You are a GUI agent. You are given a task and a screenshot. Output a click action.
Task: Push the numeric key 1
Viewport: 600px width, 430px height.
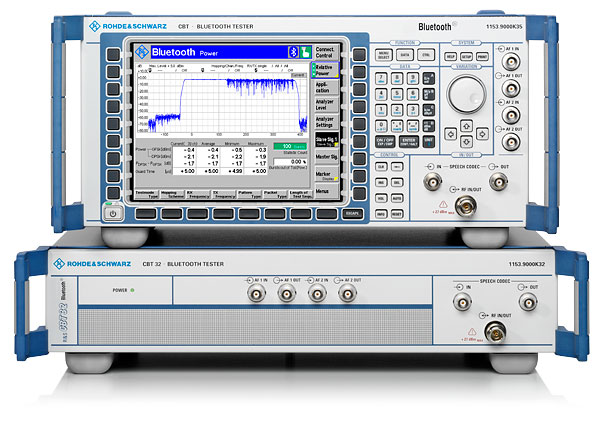pos(381,110)
